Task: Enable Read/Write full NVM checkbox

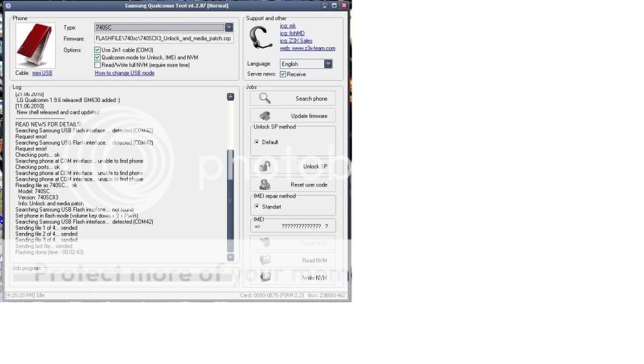Action: point(97,65)
